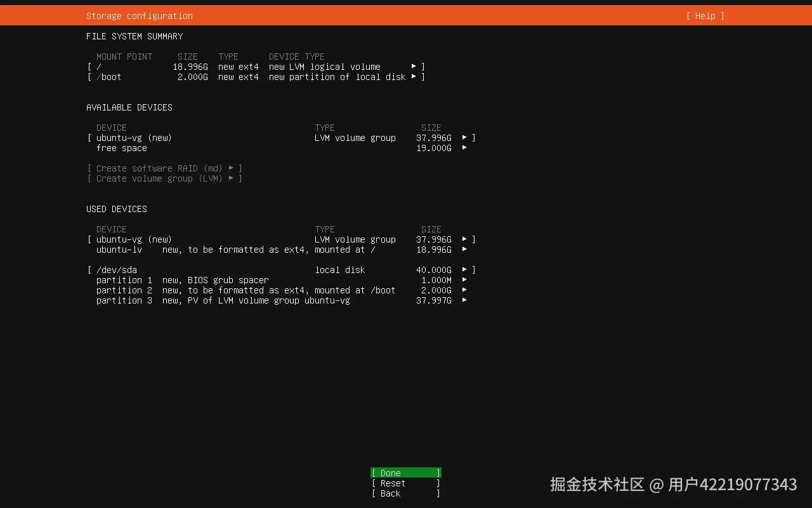Select Create software RAID (md)
The height and width of the screenshot is (508, 812).
(x=164, y=168)
